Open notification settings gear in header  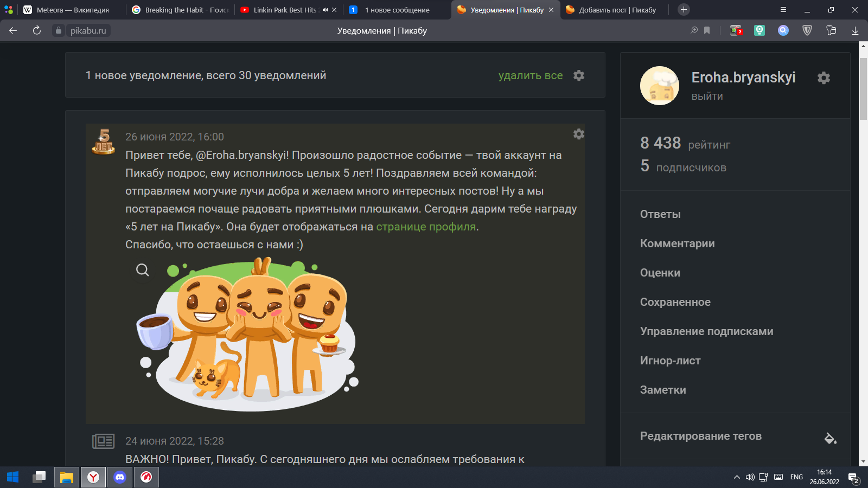(579, 75)
